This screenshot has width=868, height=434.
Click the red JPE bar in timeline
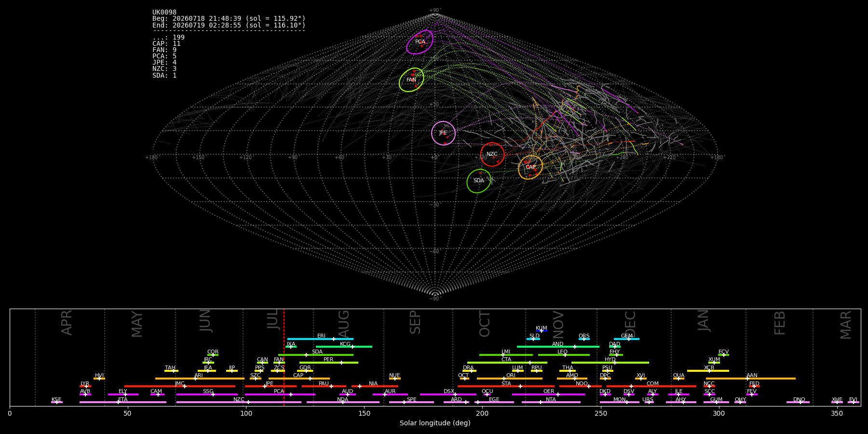[x=271, y=386]
